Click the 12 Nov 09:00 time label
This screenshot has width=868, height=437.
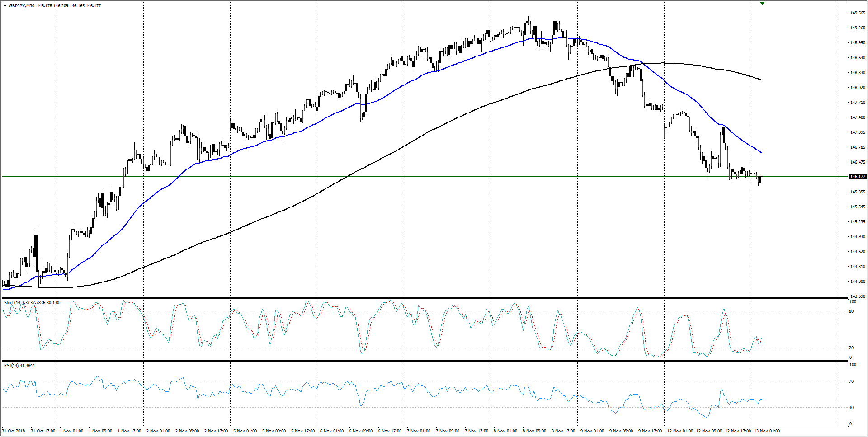709,431
